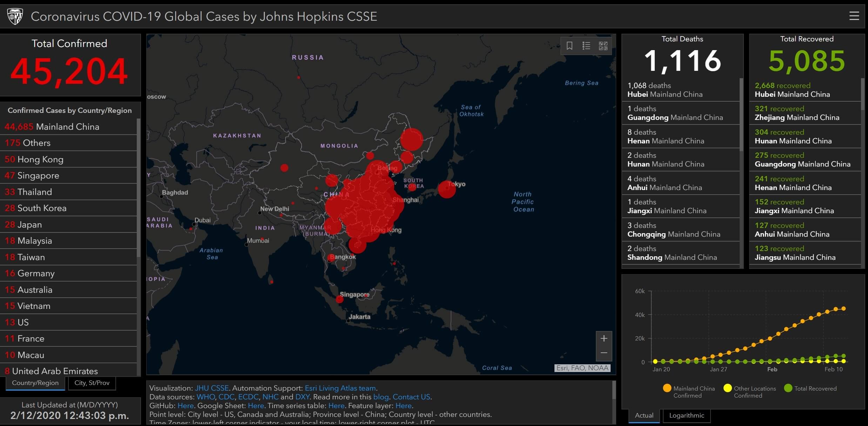Zoom in the map with plus button
Viewport: 868px width, 426px height.
604,338
